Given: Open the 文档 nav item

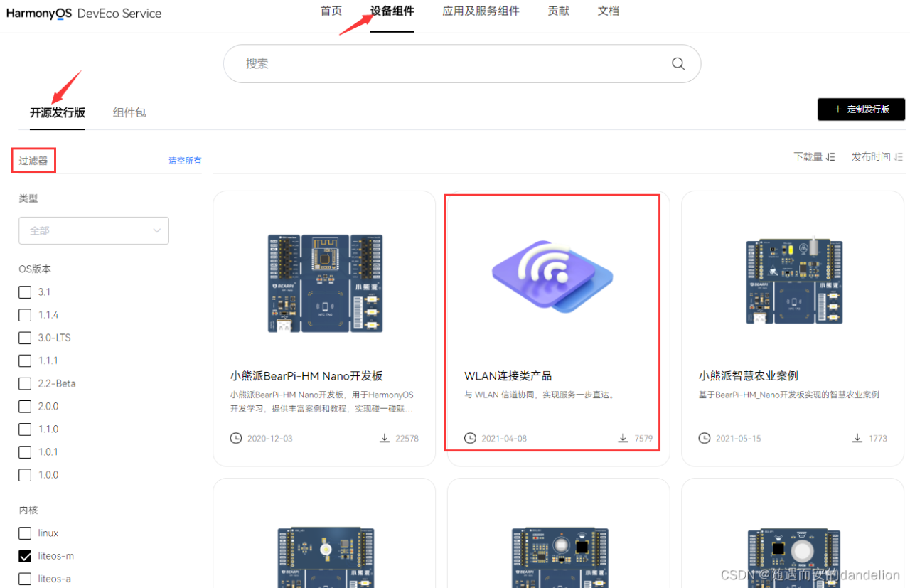Looking at the screenshot, I should [x=609, y=11].
